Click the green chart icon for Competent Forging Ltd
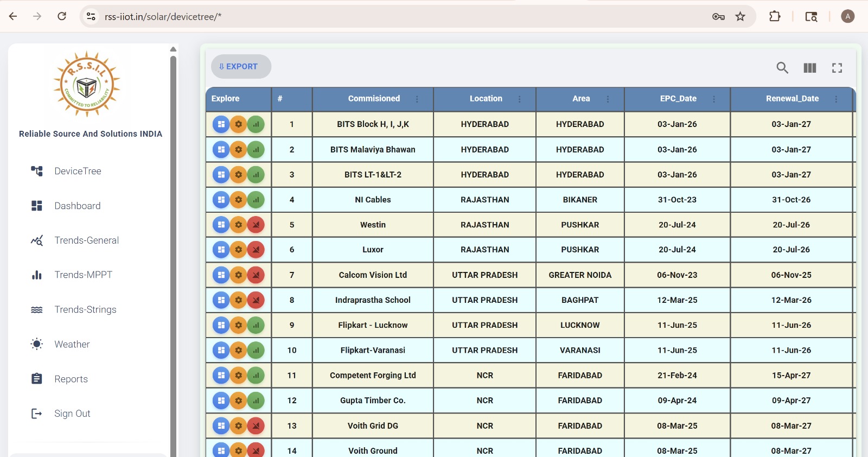Image resolution: width=868 pixels, height=457 pixels. [256, 376]
